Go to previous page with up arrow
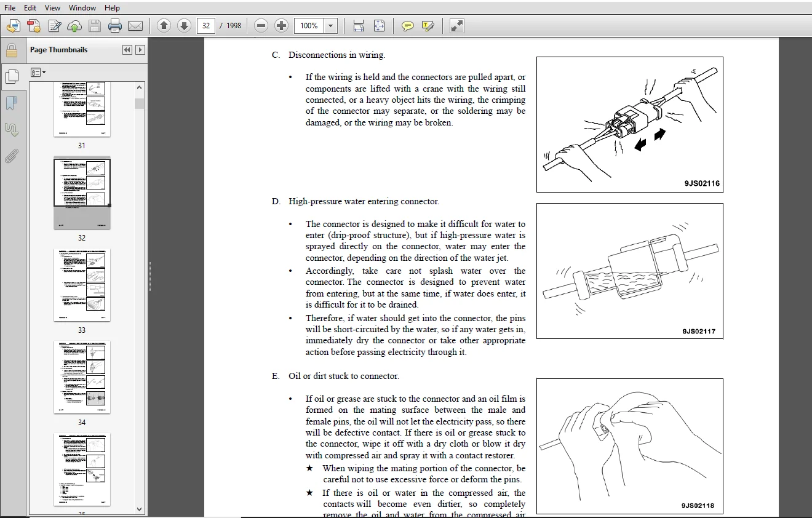This screenshot has height=518, width=812. 164,26
